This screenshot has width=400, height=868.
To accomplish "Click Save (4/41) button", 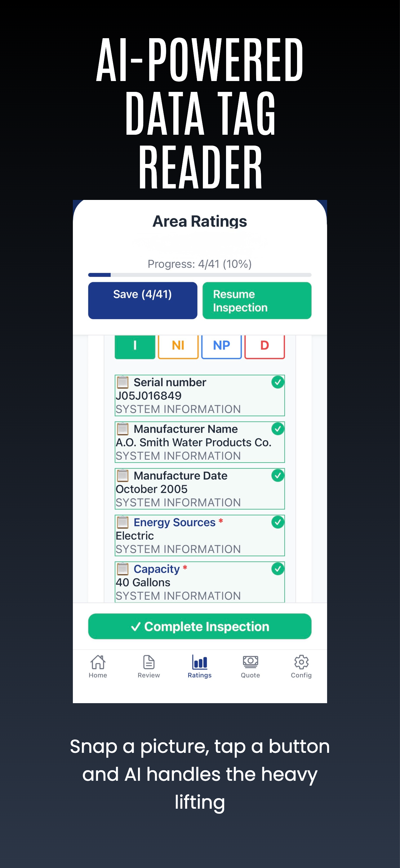I will (x=143, y=300).
